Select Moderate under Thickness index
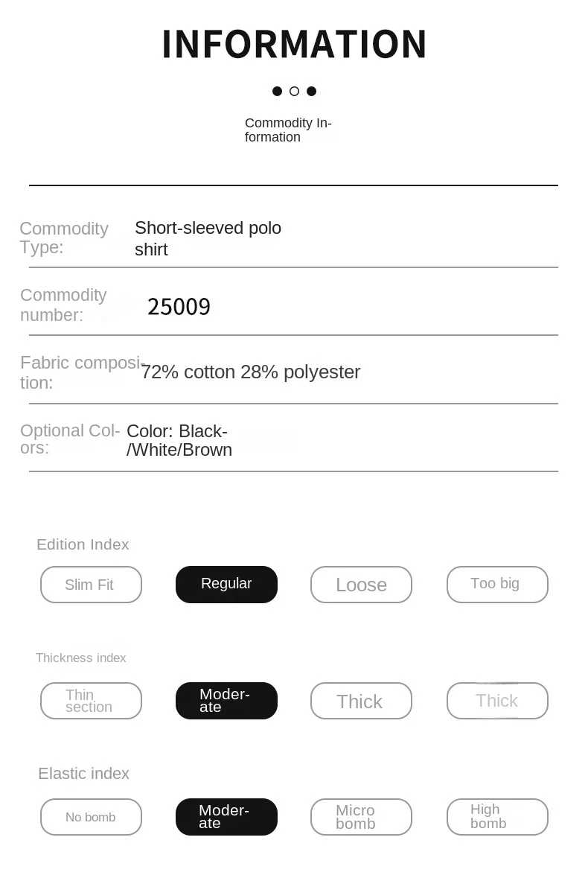The width and height of the screenshot is (588, 881). coord(226,701)
